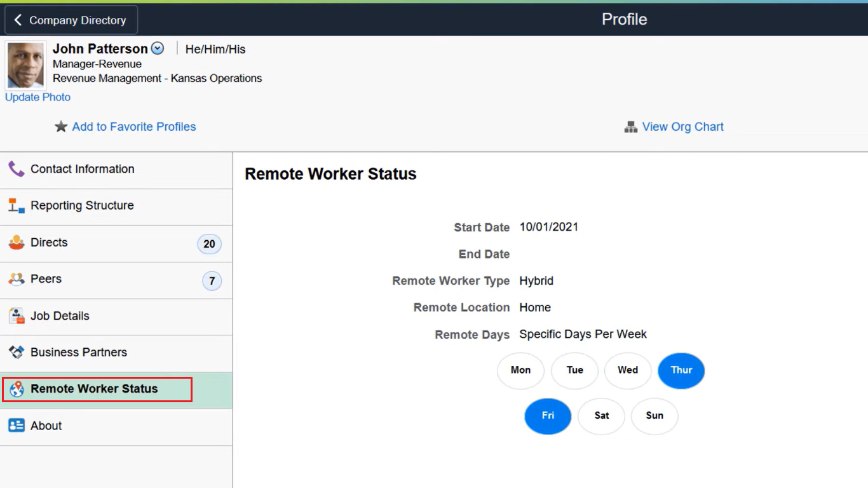The image size is (868, 488).
Task: Toggle Sat as a remote work day
Action: (x=601, y=416)
